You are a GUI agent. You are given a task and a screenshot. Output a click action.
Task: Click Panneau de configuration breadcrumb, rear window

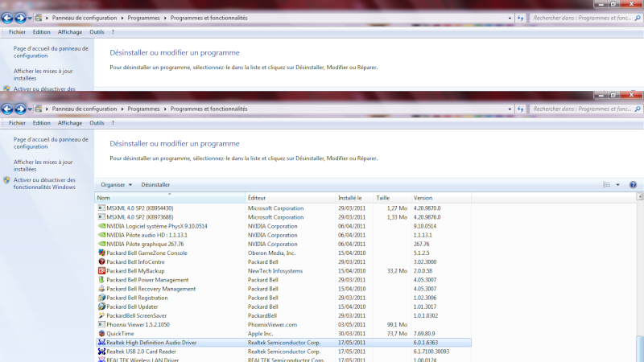pyautogui.click(x=85, y=18)
